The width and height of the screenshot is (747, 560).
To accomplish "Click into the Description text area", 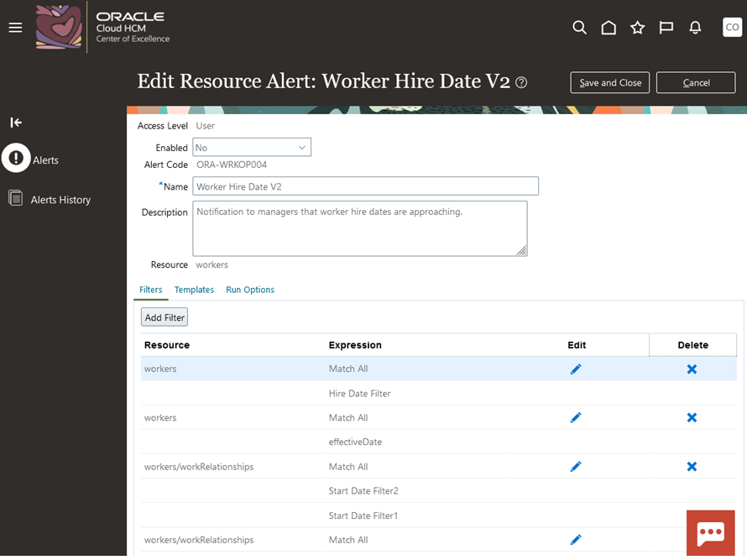I will click(360, 228).
